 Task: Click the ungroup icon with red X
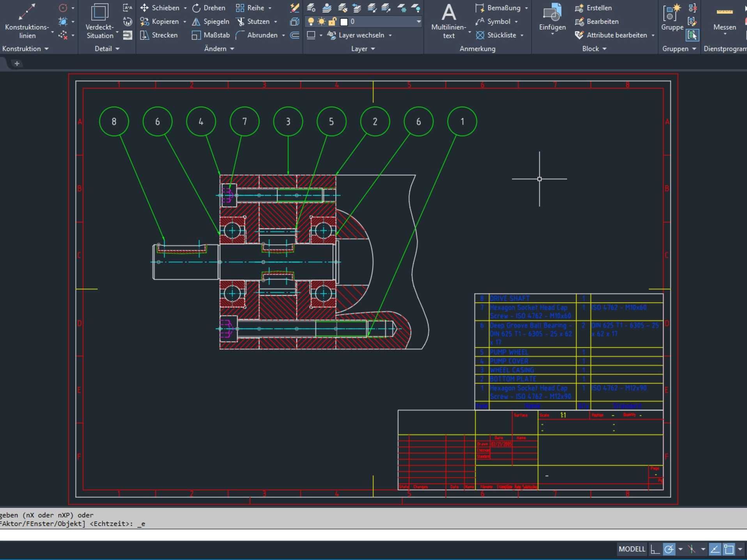coord(693,8)
